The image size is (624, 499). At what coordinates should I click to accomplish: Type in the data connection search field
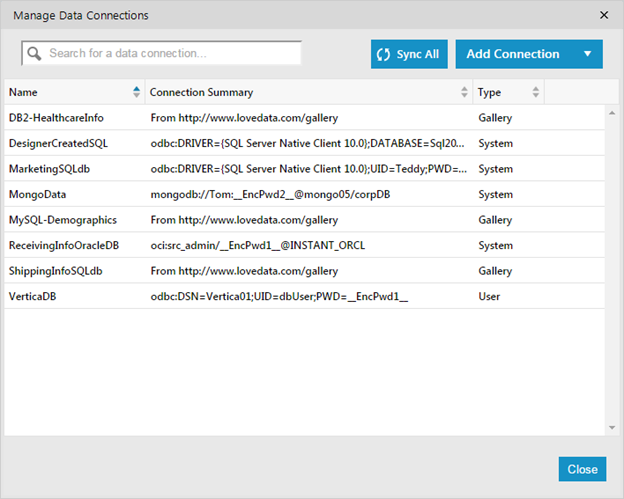[x=170, y=53]
